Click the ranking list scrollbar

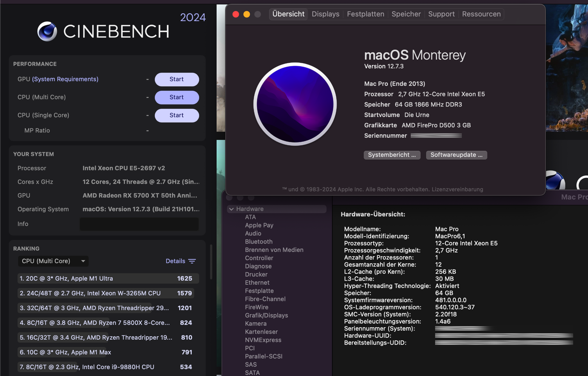click(211, 262)
